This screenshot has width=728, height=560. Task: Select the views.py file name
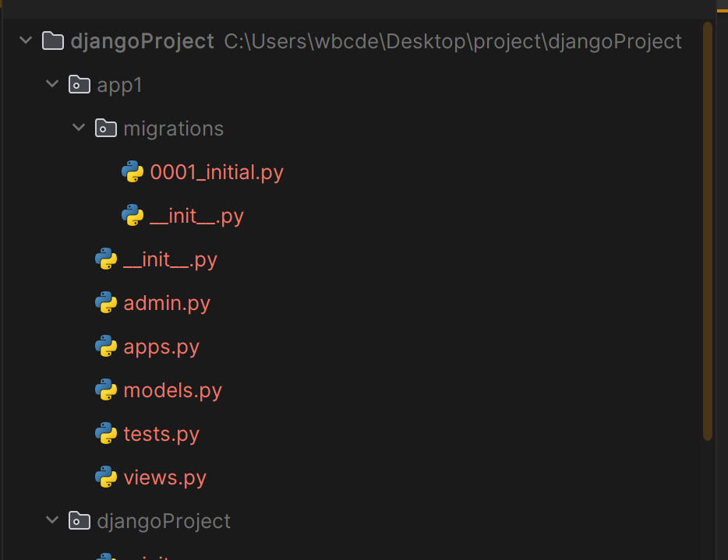164,477
